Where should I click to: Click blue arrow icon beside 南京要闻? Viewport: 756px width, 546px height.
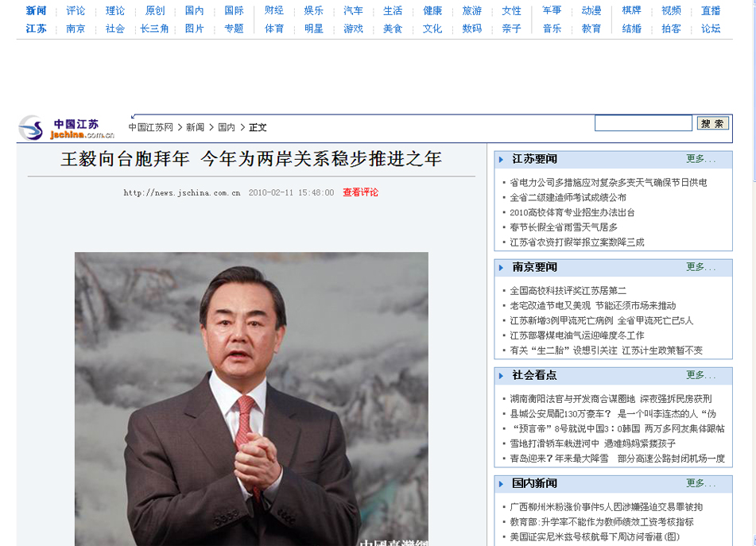pos(502,268)
